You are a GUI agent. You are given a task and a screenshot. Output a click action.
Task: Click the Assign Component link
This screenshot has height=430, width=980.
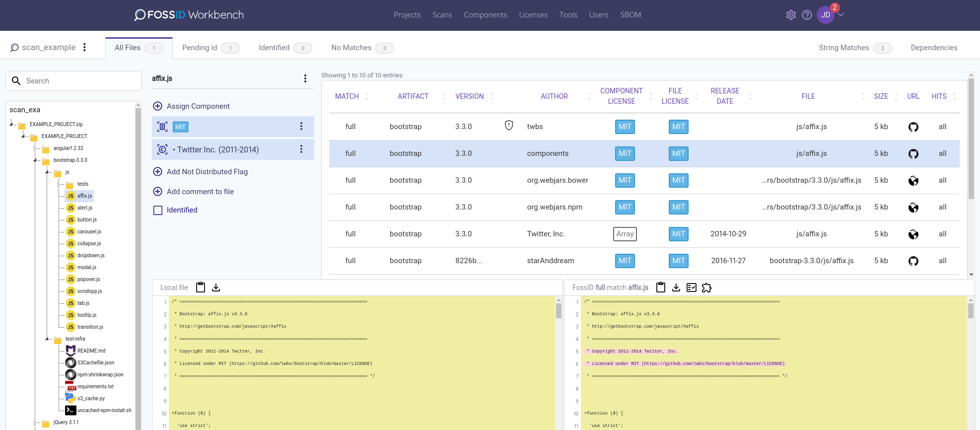click(198, 106)
